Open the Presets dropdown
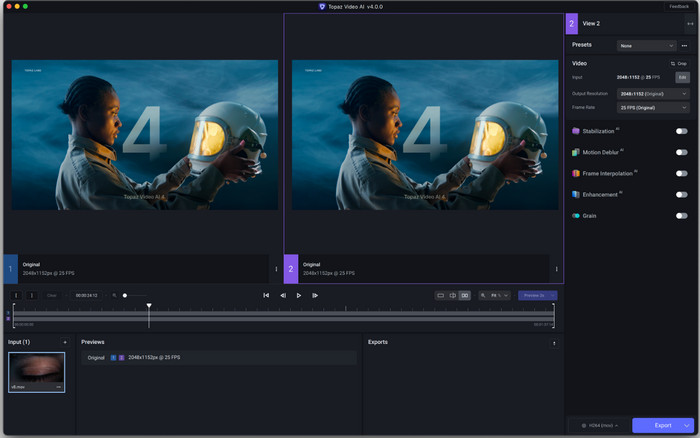The width and height of the screenshot is (700, 438). coord(646,45)
